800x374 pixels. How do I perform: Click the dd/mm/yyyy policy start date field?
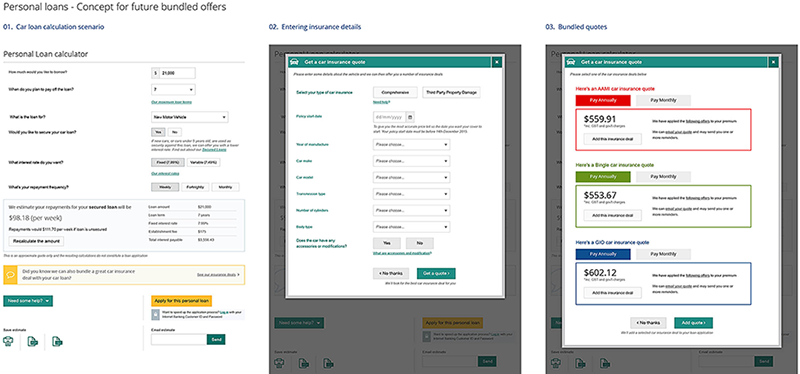390,116
